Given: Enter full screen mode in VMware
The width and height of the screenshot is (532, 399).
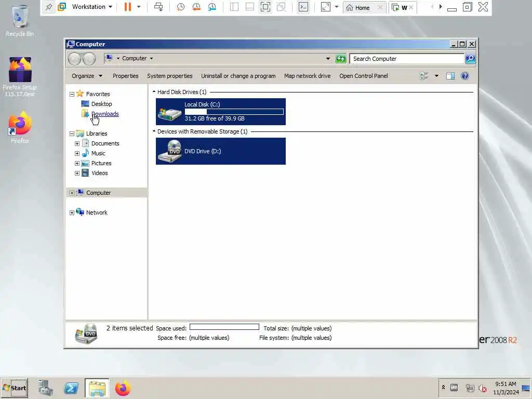Looking at the screenshot, I should tap(265, 7).
